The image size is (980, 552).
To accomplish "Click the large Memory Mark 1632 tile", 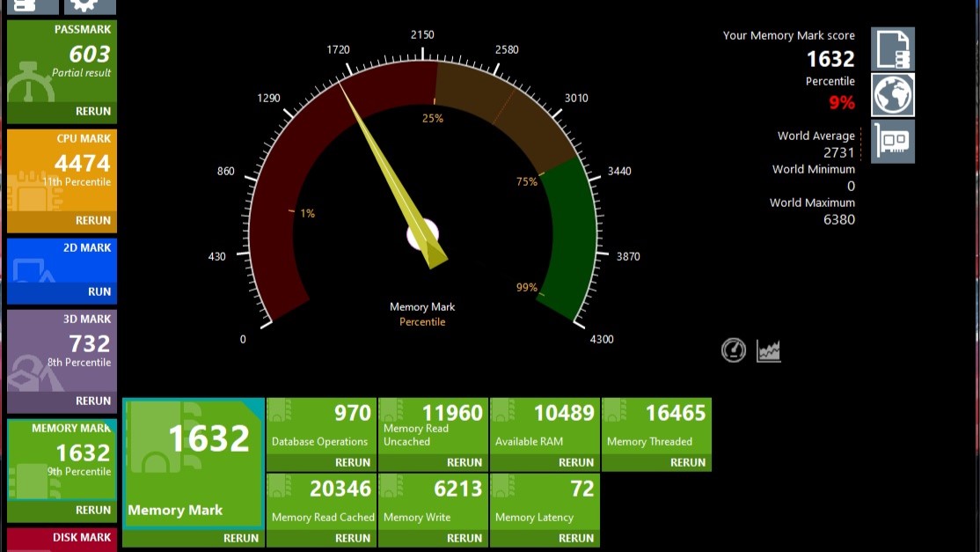I will [x=194, y=463].
